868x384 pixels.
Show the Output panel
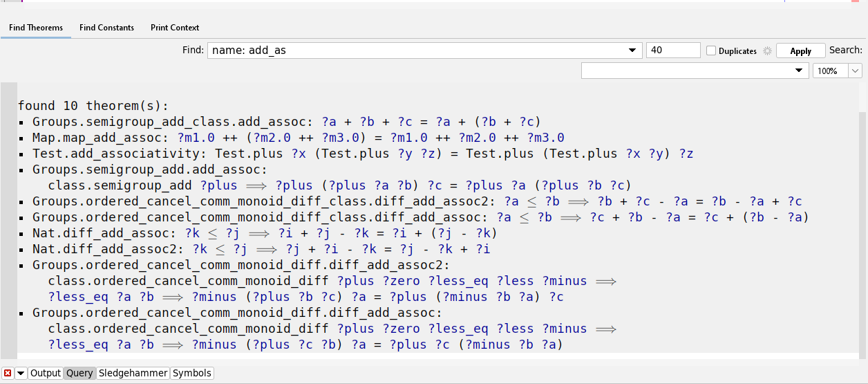pyautogui.click(x=46, y=373)
